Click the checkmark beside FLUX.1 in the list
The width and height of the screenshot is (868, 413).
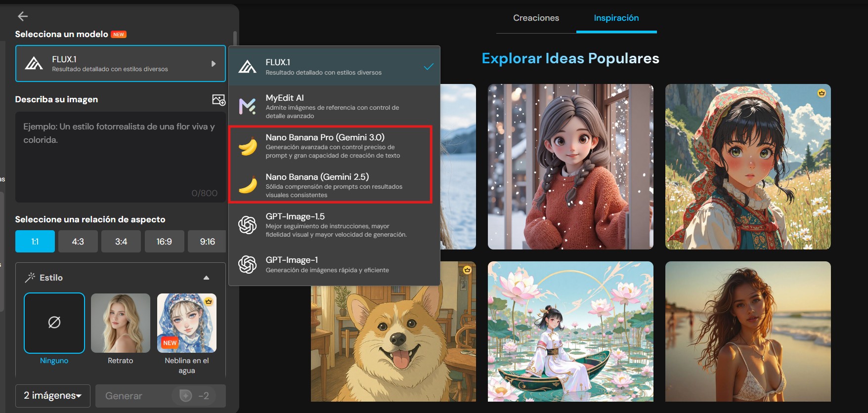[x=429, y=67]
